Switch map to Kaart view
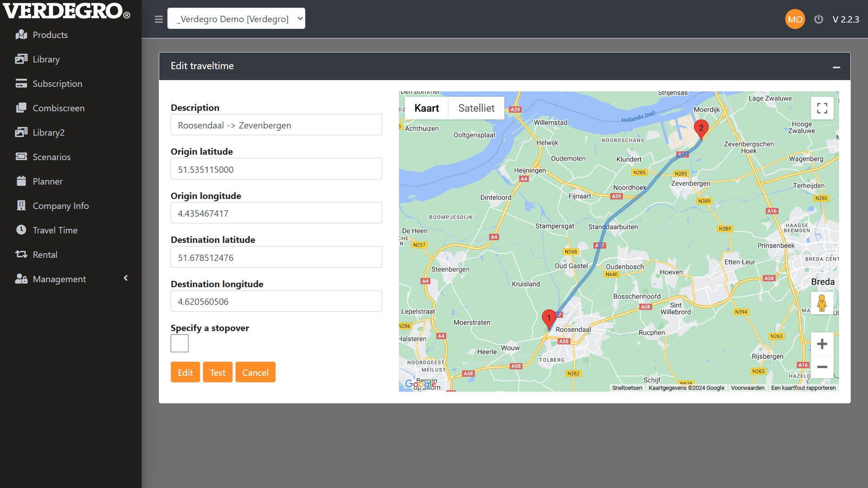 [427, 108]
